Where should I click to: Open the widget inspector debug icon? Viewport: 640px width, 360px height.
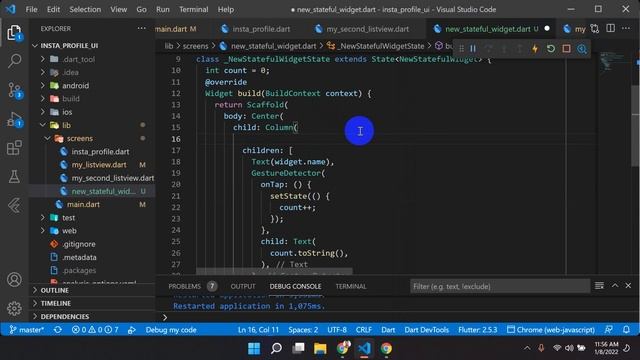[x=582, y=49]
